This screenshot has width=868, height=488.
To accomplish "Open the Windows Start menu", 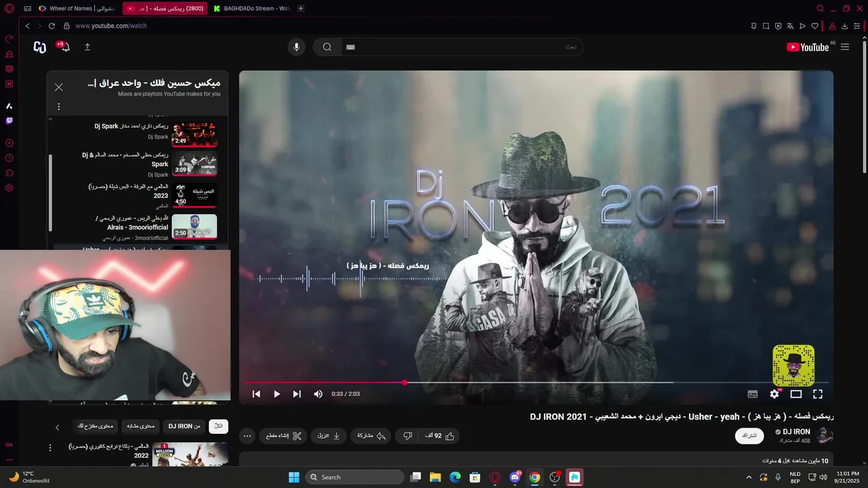I will point(294,477).
